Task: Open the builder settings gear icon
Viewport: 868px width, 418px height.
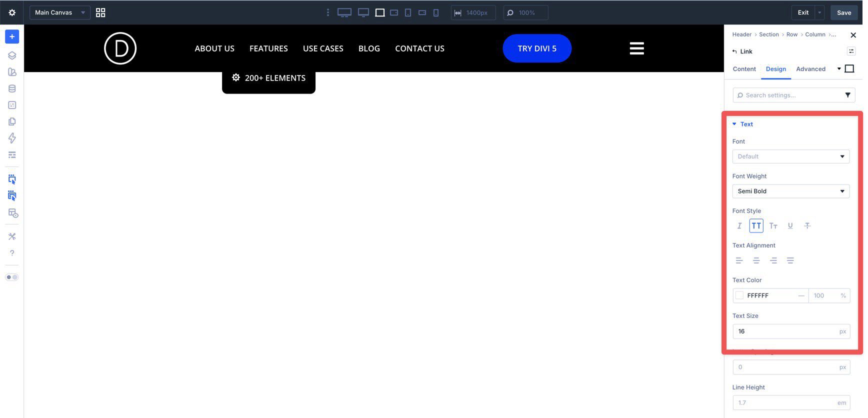Action: [x=12, y=12]
